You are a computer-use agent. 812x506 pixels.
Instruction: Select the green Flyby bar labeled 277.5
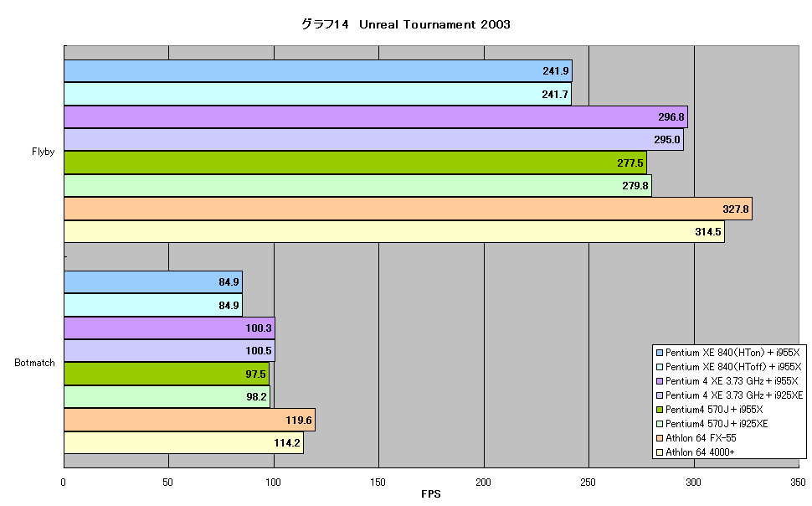point(355,163)
